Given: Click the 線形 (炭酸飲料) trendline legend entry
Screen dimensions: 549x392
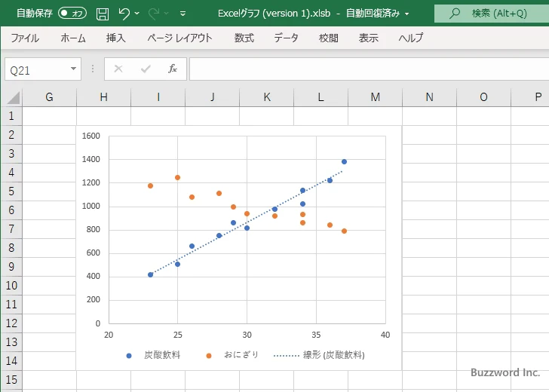Looking at the screenshot, I should coord(319,355).
